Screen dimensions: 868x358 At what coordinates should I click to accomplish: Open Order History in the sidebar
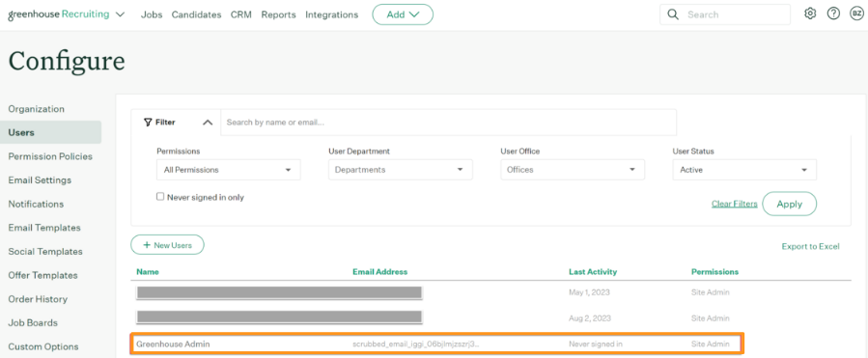coord(38,299)
